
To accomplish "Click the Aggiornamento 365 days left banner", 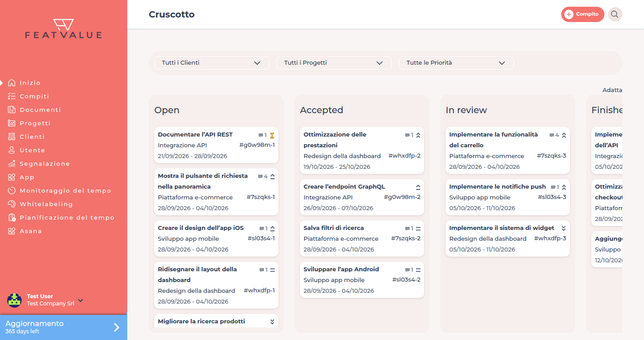I will tap(63, 327).
